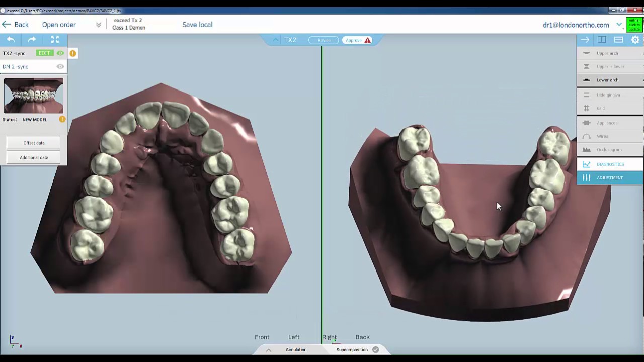This screenshot has width=644, height=362.
Task: Toggle the green EDIT badge on TX2 -sync
Action: (x=44, y=53)
